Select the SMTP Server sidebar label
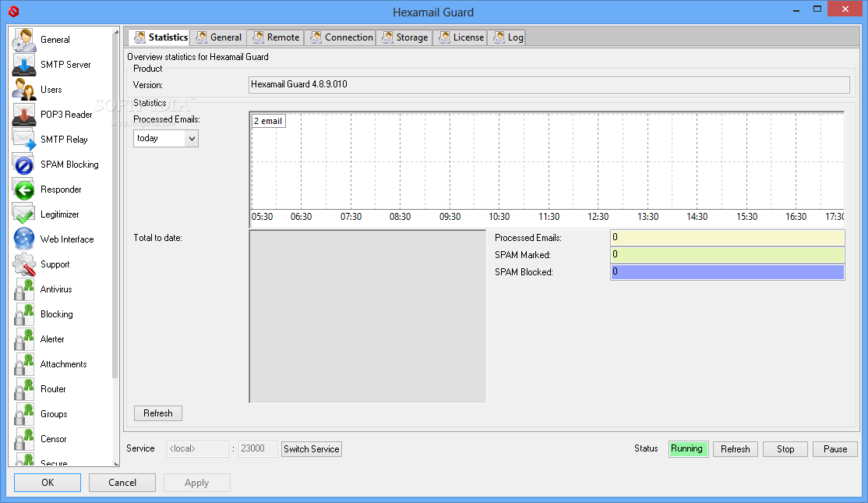The image size is (868, 503). [65, 65]
